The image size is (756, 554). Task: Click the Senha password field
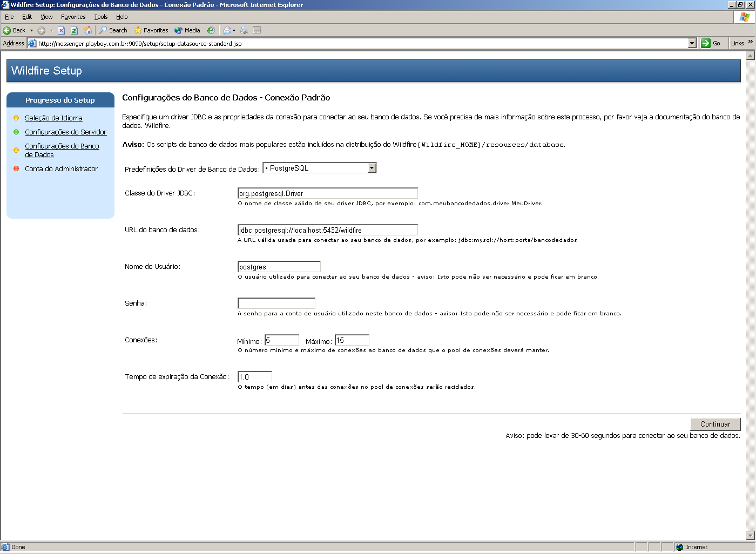[x=276, y=303]
